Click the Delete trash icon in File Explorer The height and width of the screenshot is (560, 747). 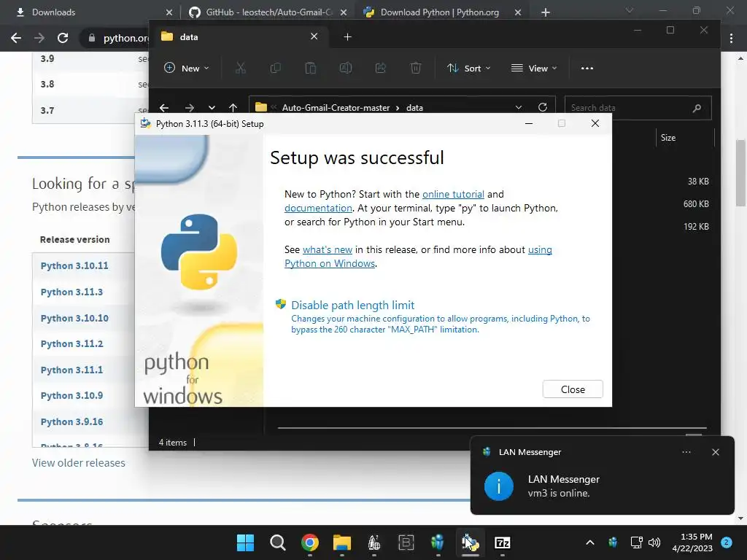415,68
